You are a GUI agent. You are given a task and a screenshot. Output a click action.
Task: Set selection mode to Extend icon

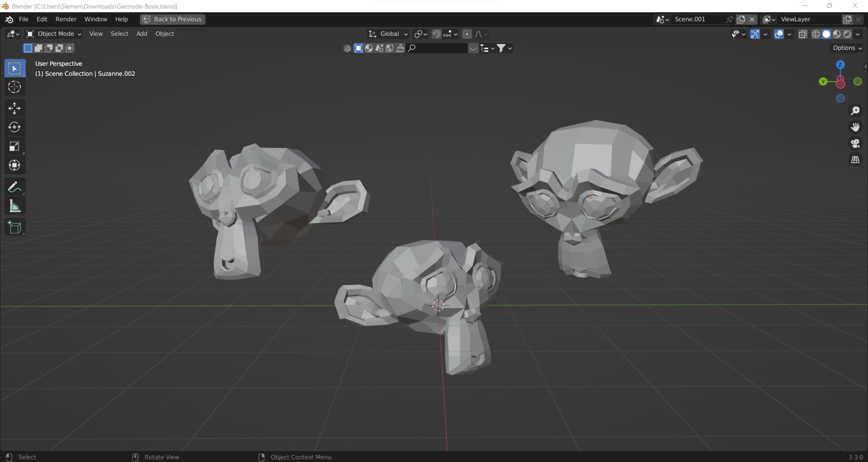(x=38, y=48)
